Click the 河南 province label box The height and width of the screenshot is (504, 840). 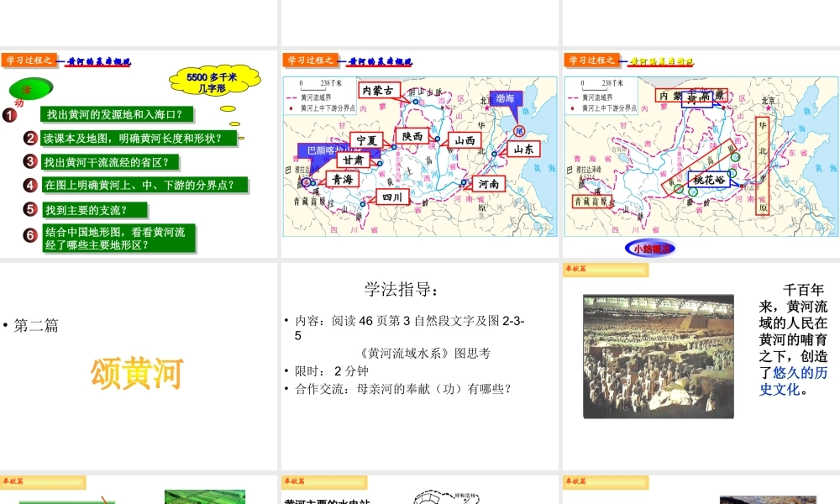[x=489, y=184]
